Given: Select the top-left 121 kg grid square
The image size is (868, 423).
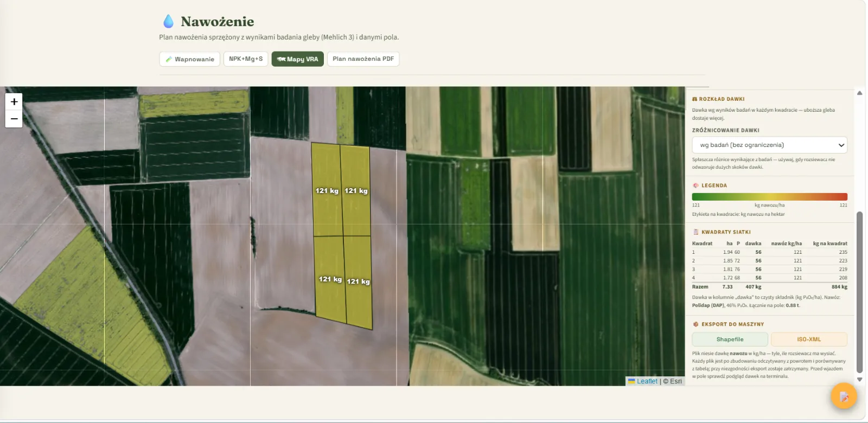Looking at the screenshot, I should pyautogui.click(x=327, y=190).
